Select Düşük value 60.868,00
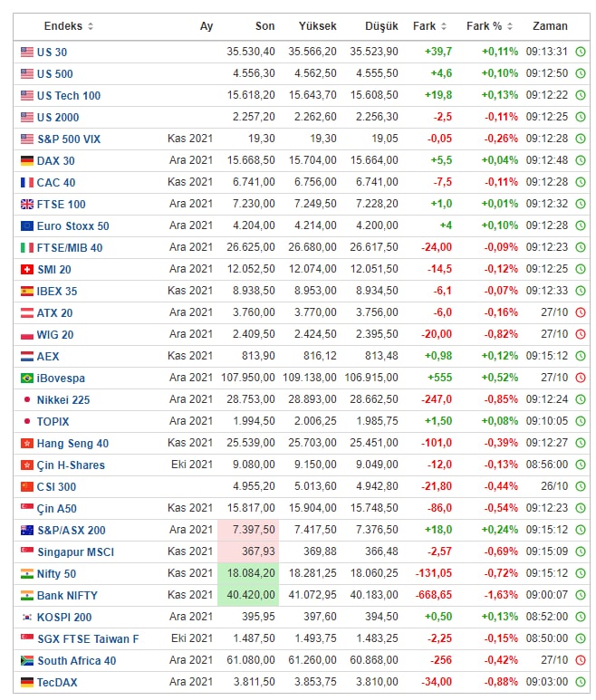 [374, 660]
